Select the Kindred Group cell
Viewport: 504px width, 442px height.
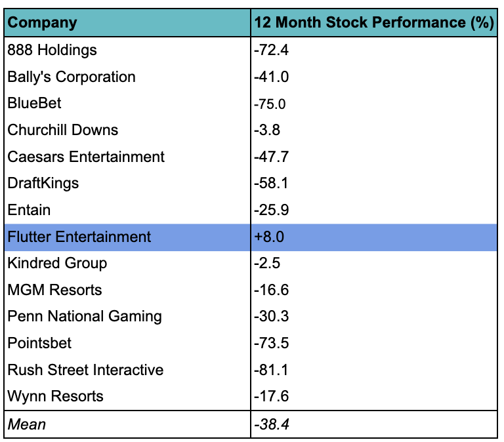tap(57, 263)
